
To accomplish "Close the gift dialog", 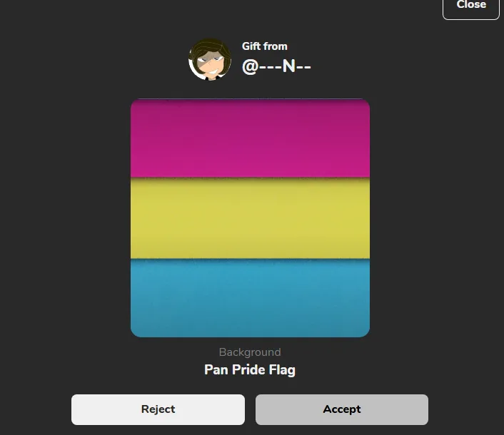I will [470, 6].
